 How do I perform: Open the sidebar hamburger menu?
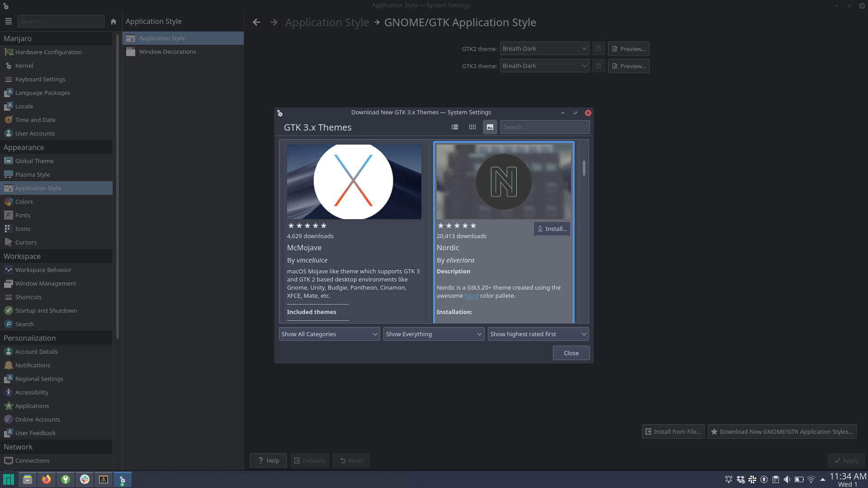tap(8, 21)
